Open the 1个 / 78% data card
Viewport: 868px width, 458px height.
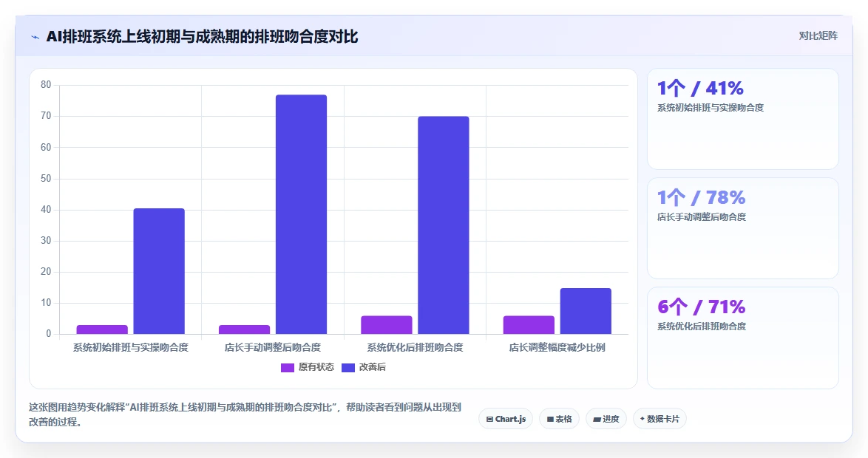(x=743, y=228)
